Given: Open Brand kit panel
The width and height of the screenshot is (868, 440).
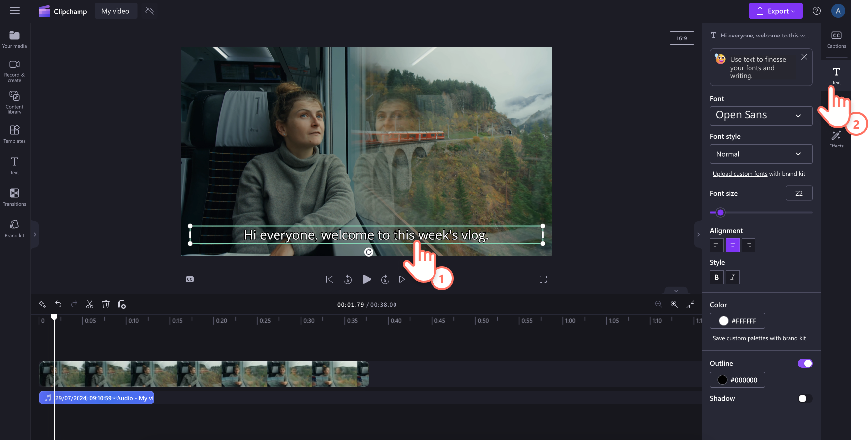Looking at the screenshot, I should coord(15,228).
